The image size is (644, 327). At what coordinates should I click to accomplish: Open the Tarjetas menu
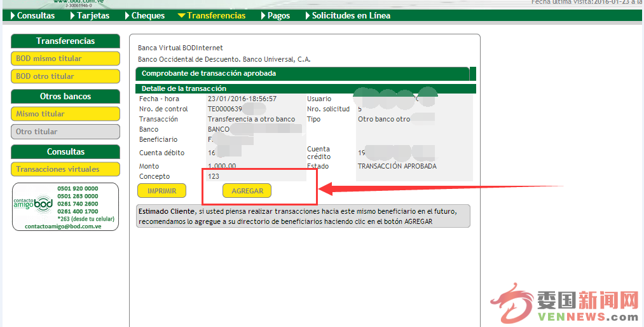(93, 16)
